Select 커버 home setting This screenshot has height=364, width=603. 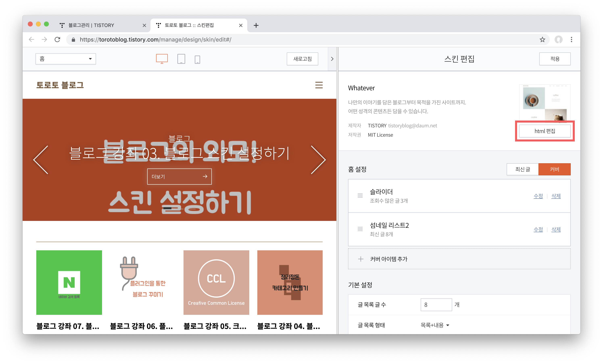554,169
